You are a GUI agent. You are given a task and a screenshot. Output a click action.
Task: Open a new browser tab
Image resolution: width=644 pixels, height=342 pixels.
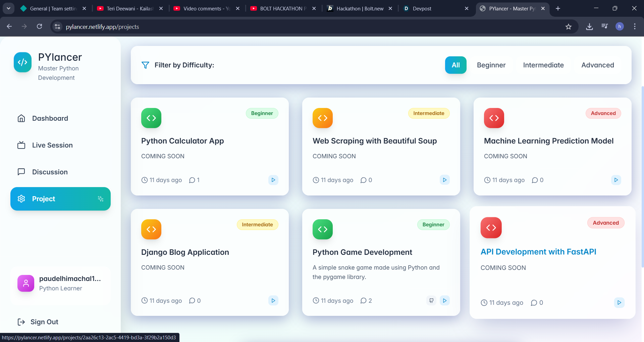[x=558, y=8]
